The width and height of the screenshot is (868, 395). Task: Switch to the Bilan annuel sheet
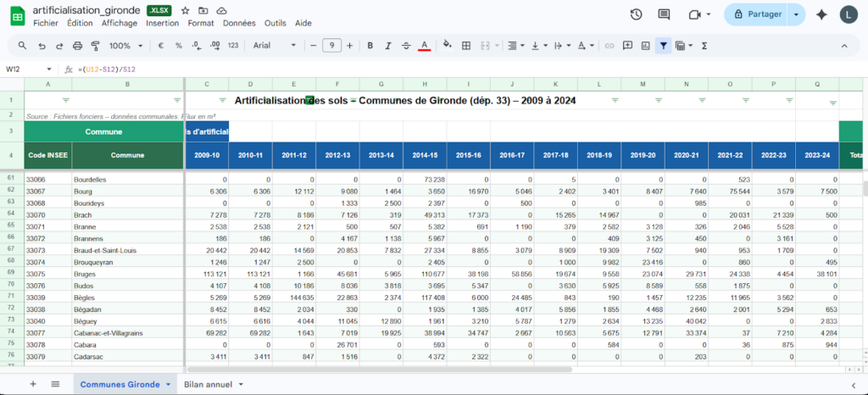[x=208, y=384]
